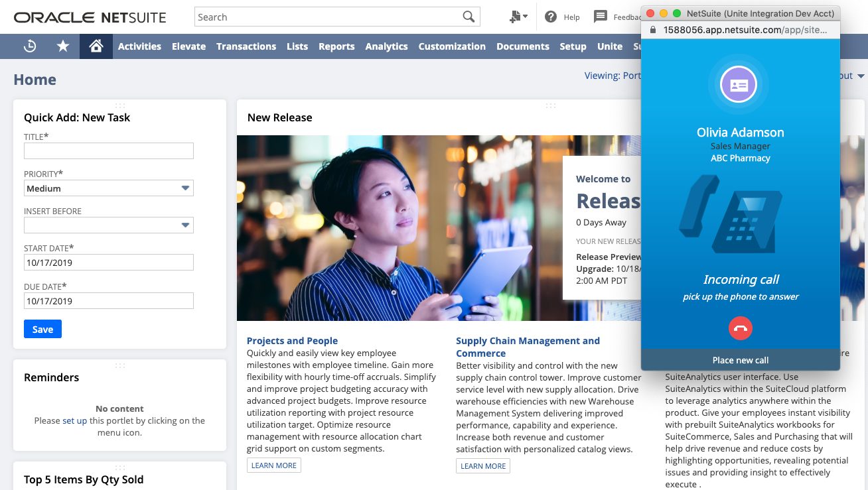Open the Analytics menu

pos(386,46)
